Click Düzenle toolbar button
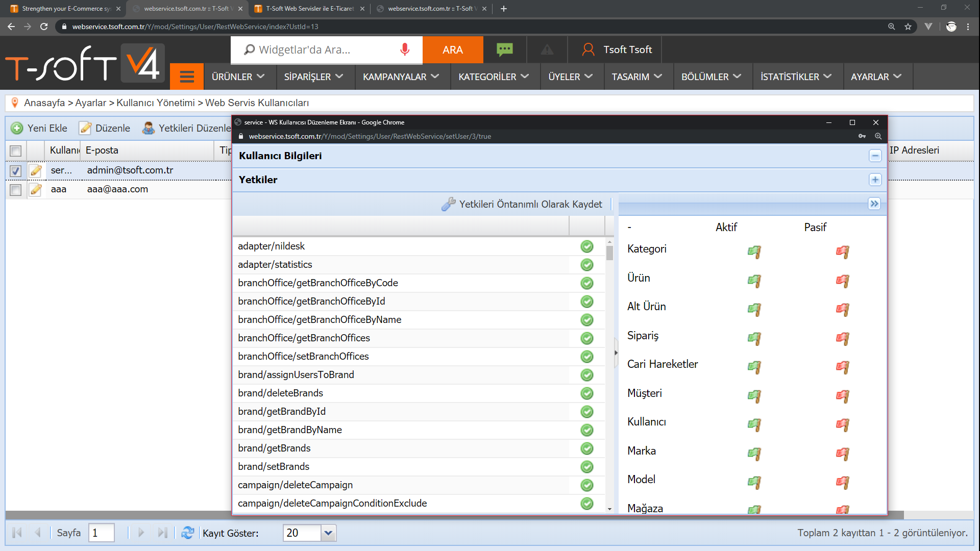The image size is (980, 551). (105, 128)
